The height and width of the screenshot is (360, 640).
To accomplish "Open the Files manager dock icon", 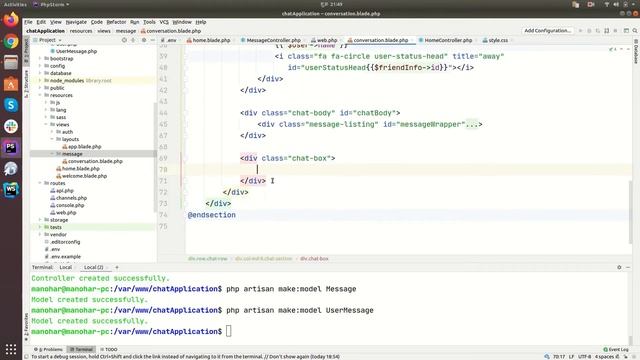I will (x=11, y=62).
